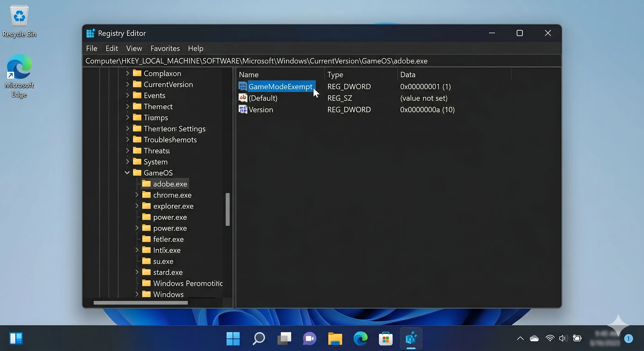The width and height of the screenshot is (644, 351).
Task: Select the adobe.exe folder icon
Action: (x=146, y=184)
